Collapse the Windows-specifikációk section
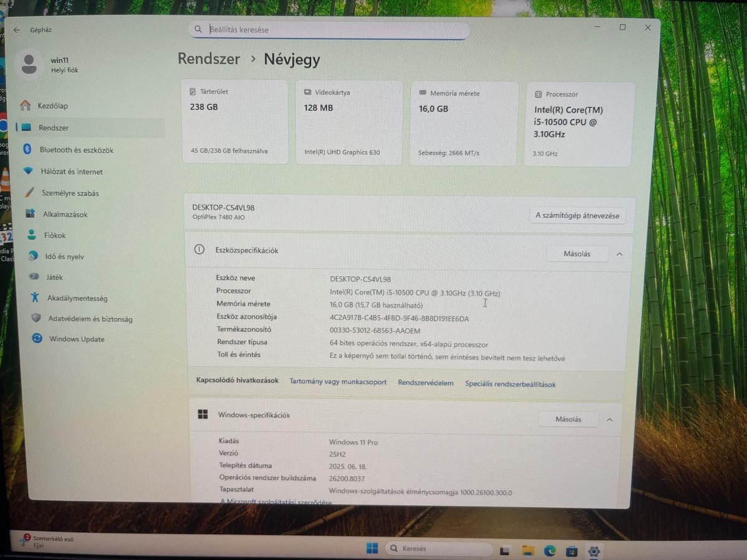Viewport: 747px width, 560px height. 609,420
